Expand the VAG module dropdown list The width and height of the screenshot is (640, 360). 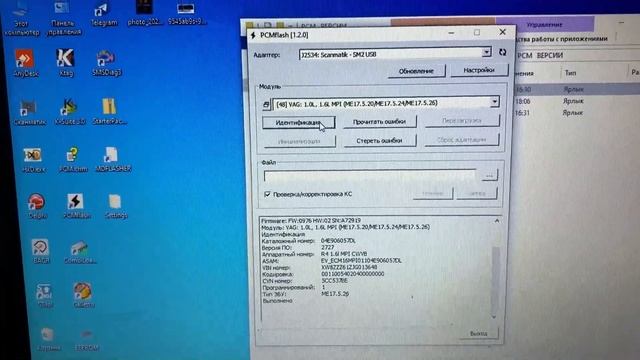(x=494, y=101)
